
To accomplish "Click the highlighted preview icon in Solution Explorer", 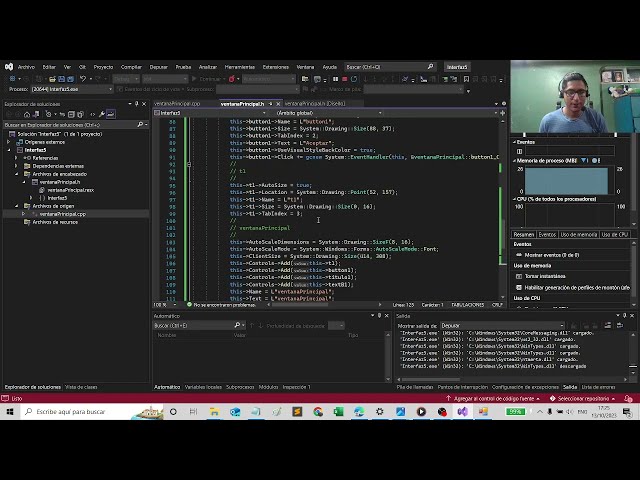I will [111, 114].
